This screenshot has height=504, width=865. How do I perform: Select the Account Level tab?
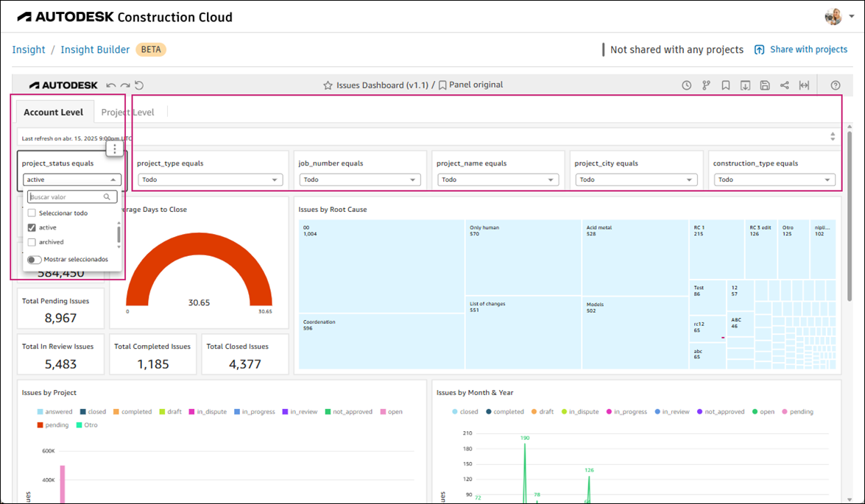point(54,112)
